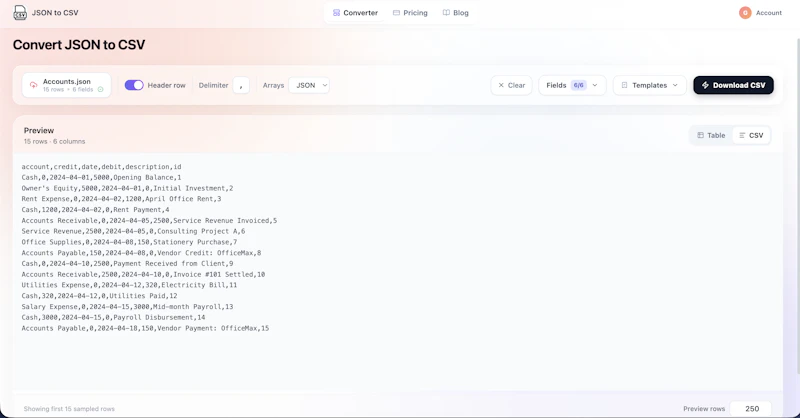Click the Arrays dropdown chevron
Viewport: 800px width, 418px height.
(x=324, y=85)
